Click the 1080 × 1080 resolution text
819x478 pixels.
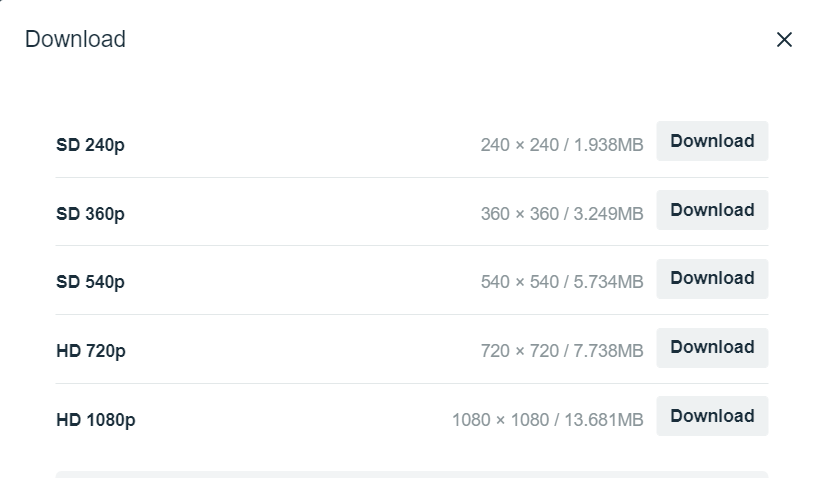500,420
